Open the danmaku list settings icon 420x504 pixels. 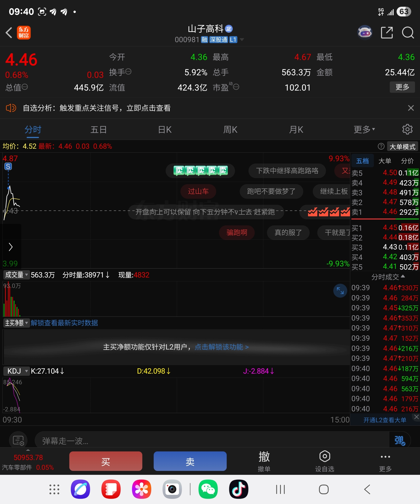pyautogui.click(x=18, y=441)
